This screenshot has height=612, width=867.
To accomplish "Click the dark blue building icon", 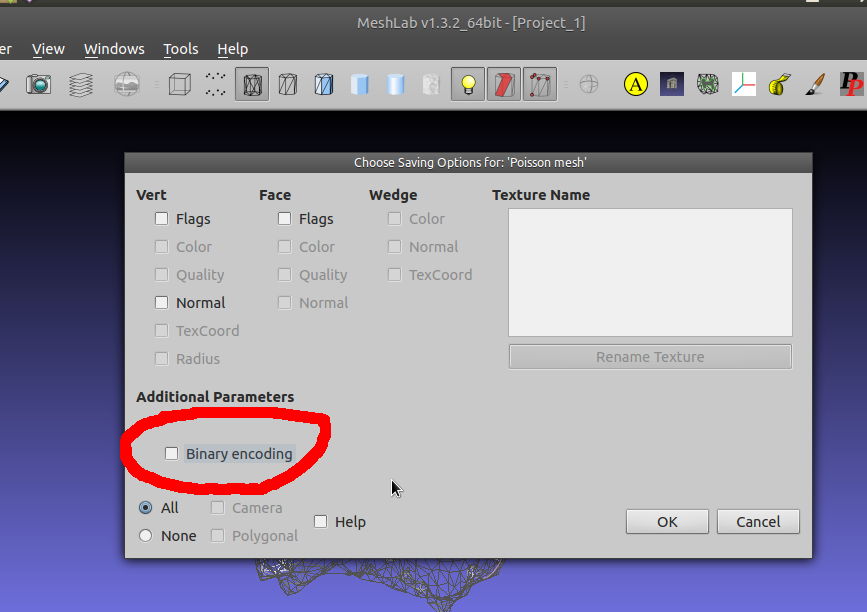I will (672, 84).
